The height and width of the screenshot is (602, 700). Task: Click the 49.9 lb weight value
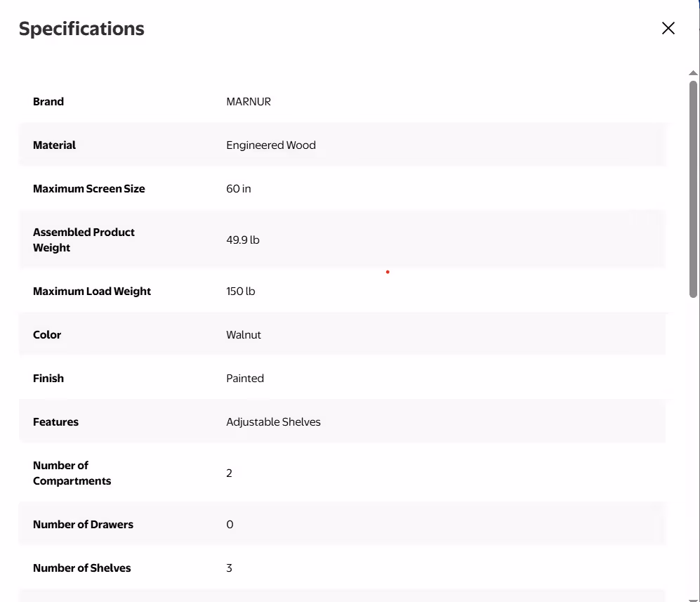click(242, 240)
